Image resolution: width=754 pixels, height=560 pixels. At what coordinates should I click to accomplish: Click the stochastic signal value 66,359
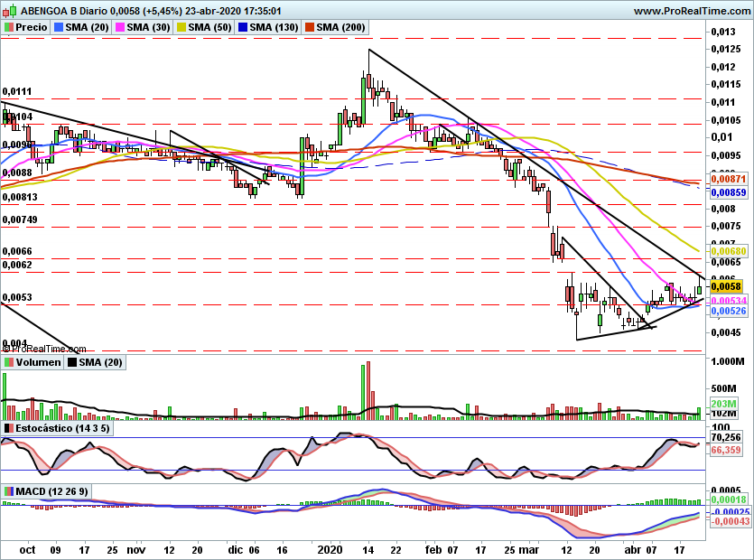coord(726,450)
